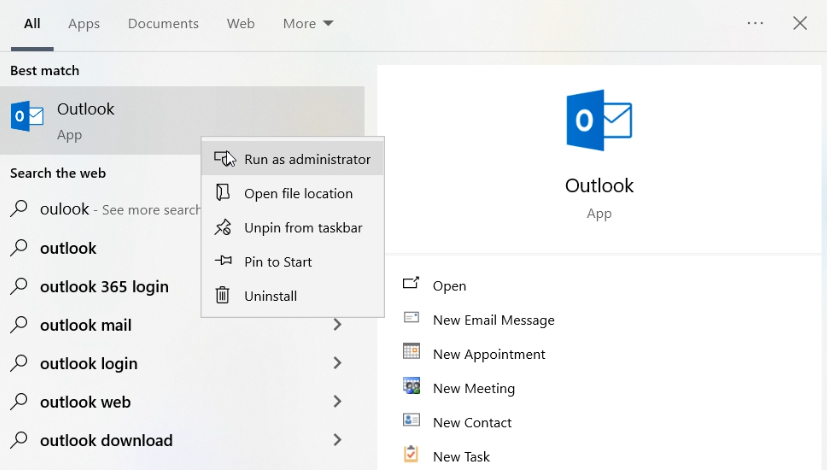Click magnifier icon beside outlook download
The height and width of the screenshot is (470, 827).
(19, 439)
